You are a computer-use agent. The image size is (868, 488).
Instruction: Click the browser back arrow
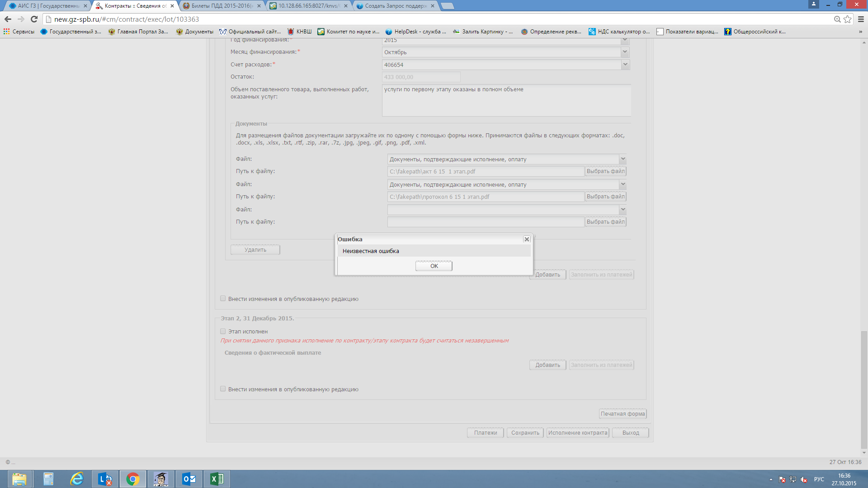coord(8,19)
